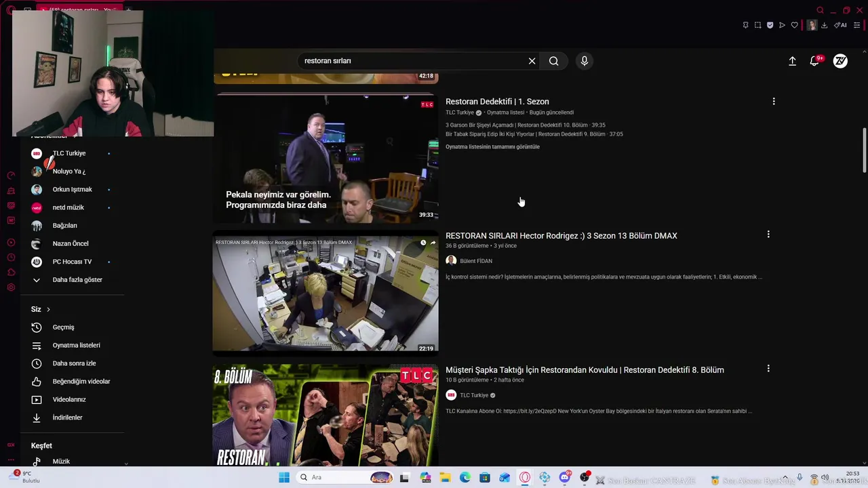Open the YouTube create/upload icon
The image size is (868, 488).
click(x=792, y=61)
